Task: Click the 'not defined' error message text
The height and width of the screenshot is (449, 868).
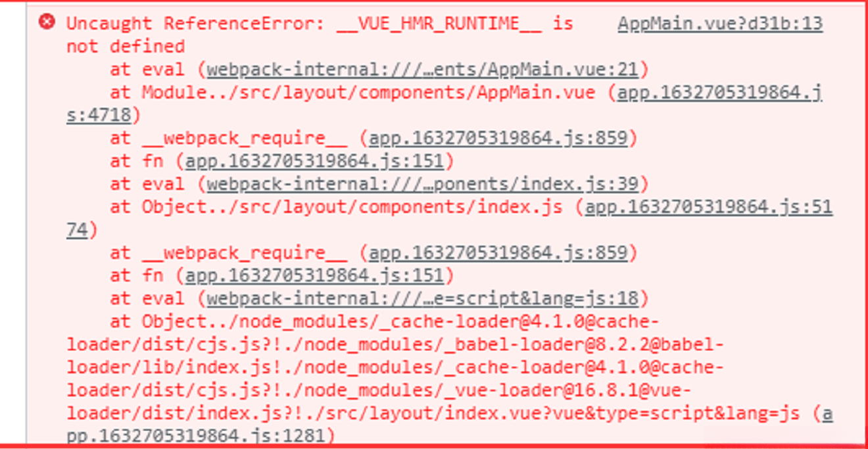Action: (124, 46)
